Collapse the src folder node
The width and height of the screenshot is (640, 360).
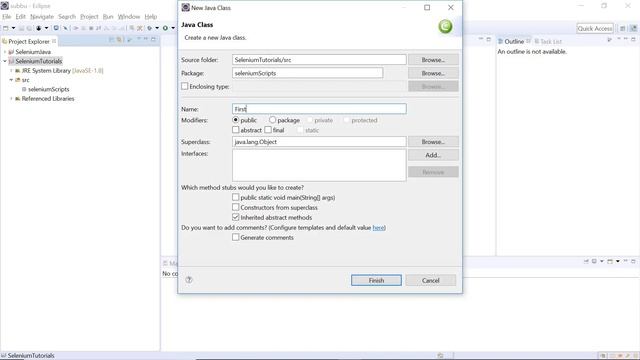click(11, 80)
